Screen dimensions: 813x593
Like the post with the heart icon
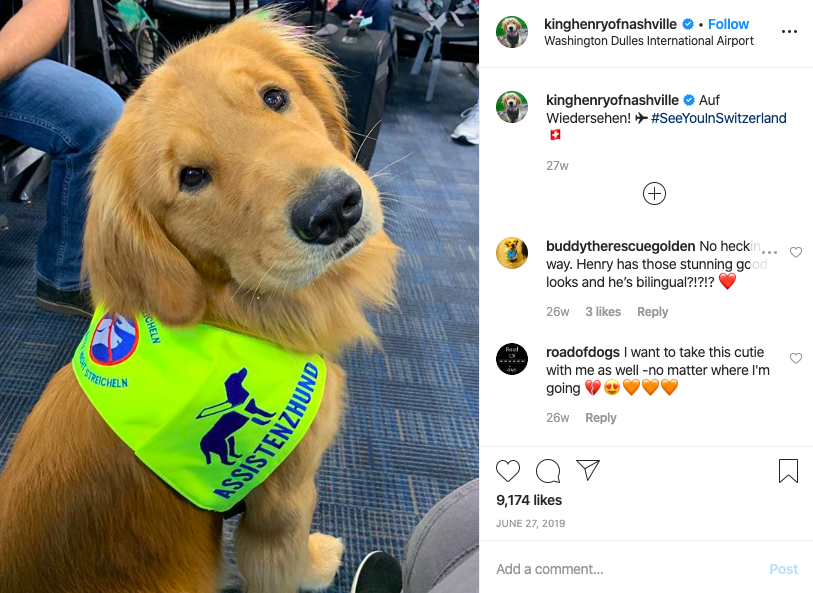click(508, 471)
